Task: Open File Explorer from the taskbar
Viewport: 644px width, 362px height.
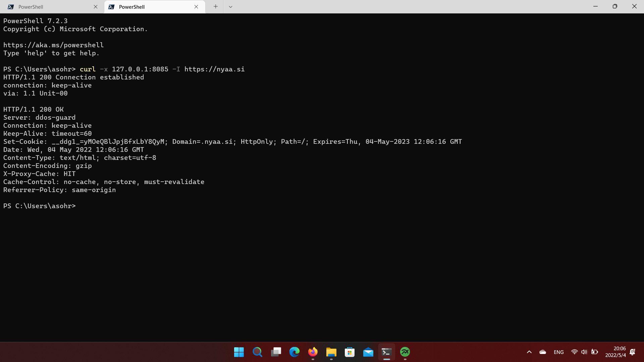Action: click(x=331, y=352)
